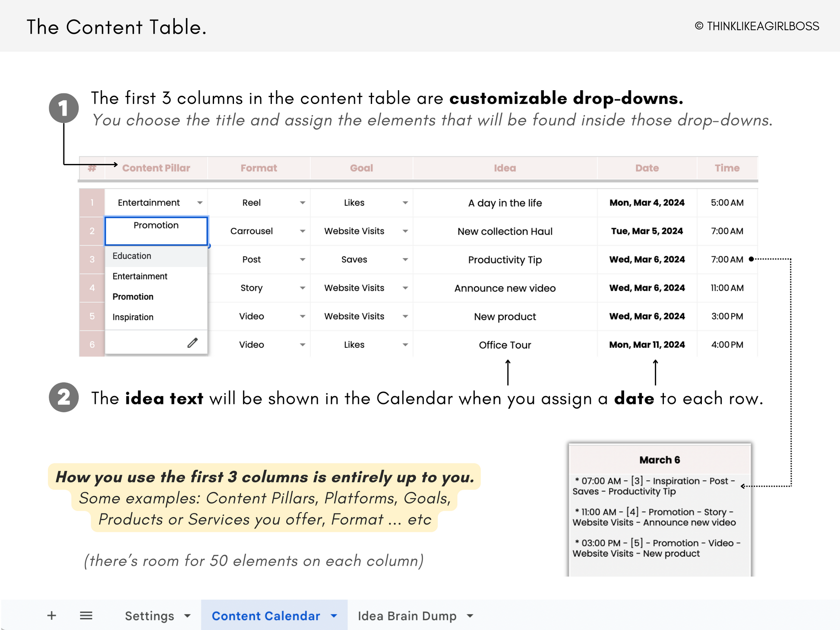Select Education in the pillar dropdown
Screen dimensions: 840x630
(x=132, y=256)
